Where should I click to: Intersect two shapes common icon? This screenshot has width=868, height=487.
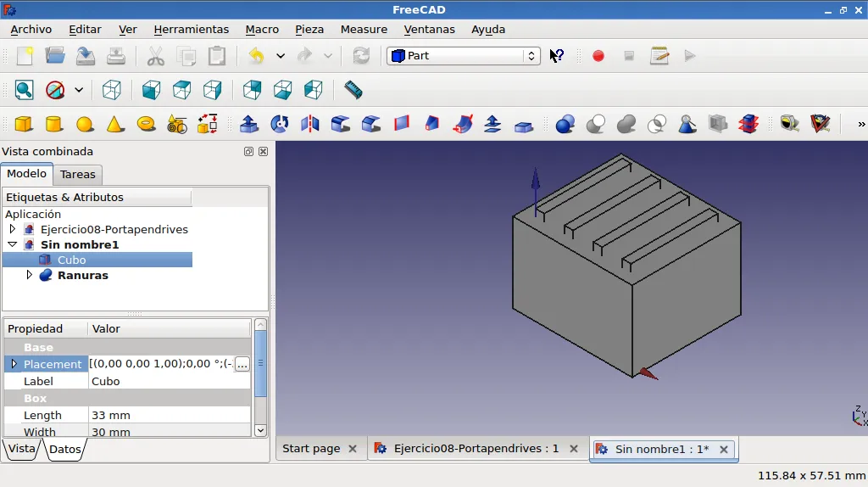click(657, 124)
